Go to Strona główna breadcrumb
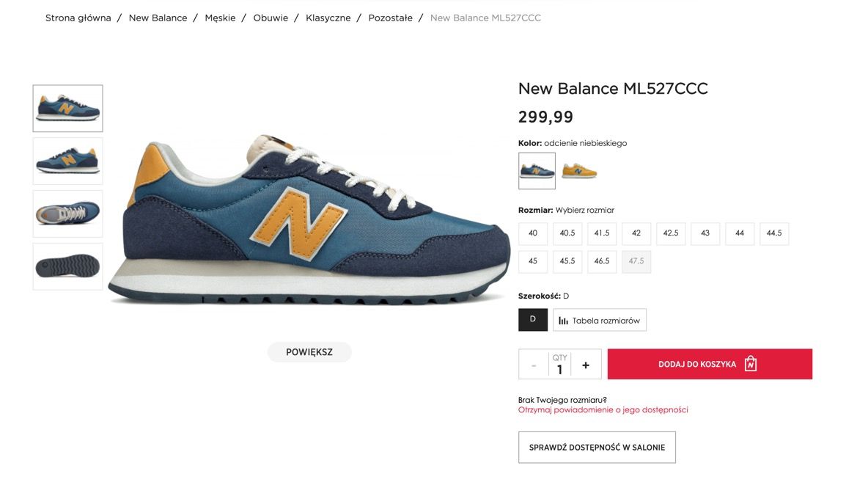The image size is (868, 496). [78, 18]
